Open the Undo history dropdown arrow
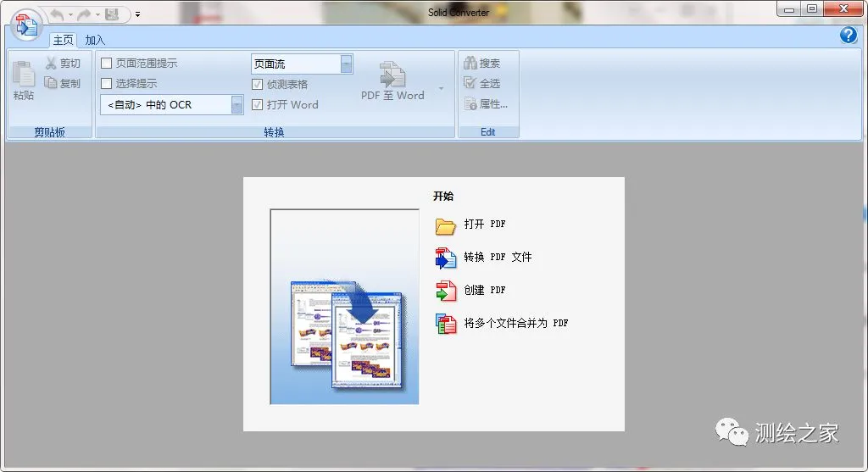This screenshot has width=868, height=472. coord(70,14)
